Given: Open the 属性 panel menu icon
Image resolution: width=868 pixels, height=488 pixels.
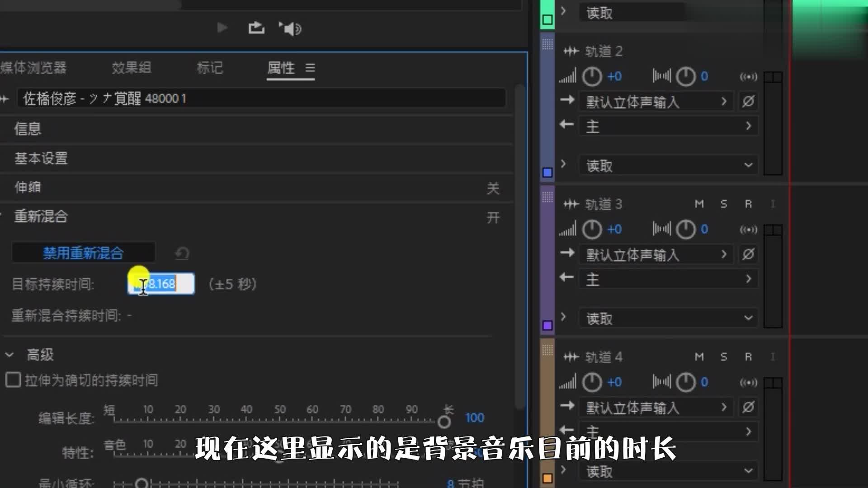Looking at the screenshot, I should (x=310, y=68).
